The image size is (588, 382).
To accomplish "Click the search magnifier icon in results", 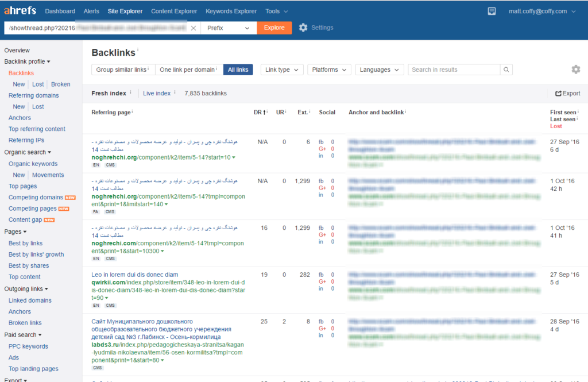I will pos(506,70).
